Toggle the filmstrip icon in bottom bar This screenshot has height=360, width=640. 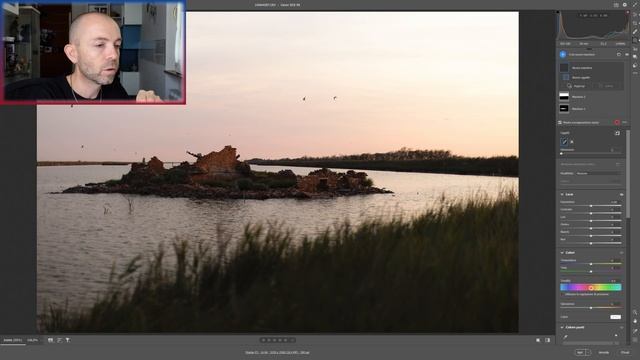(50, 340)
